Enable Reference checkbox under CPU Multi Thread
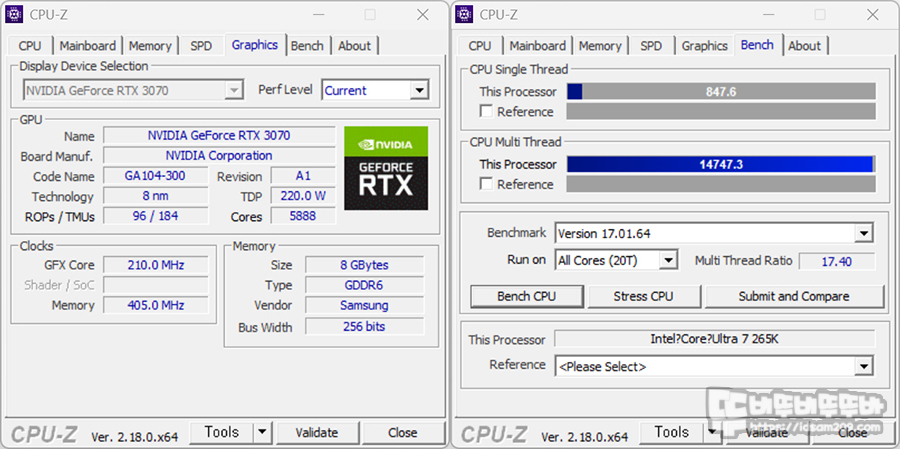The height and width of the screenshot is (449, 900). (x=486, y=184)
